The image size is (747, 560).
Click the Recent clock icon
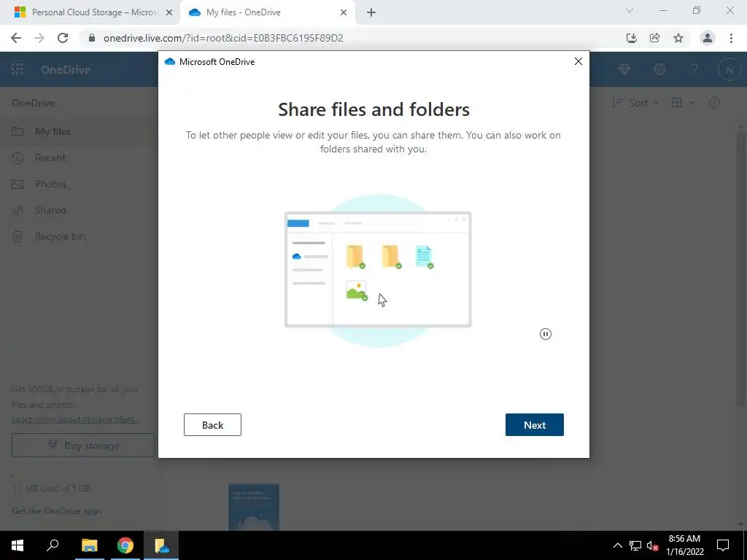pyautogui.click(x=18, y=158)
